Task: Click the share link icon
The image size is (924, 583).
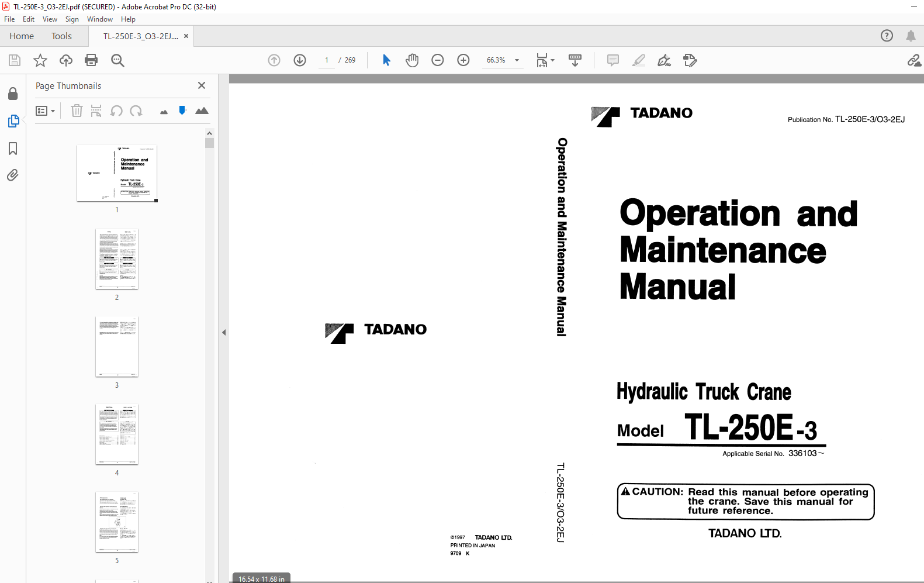Action: click(914, 60)
